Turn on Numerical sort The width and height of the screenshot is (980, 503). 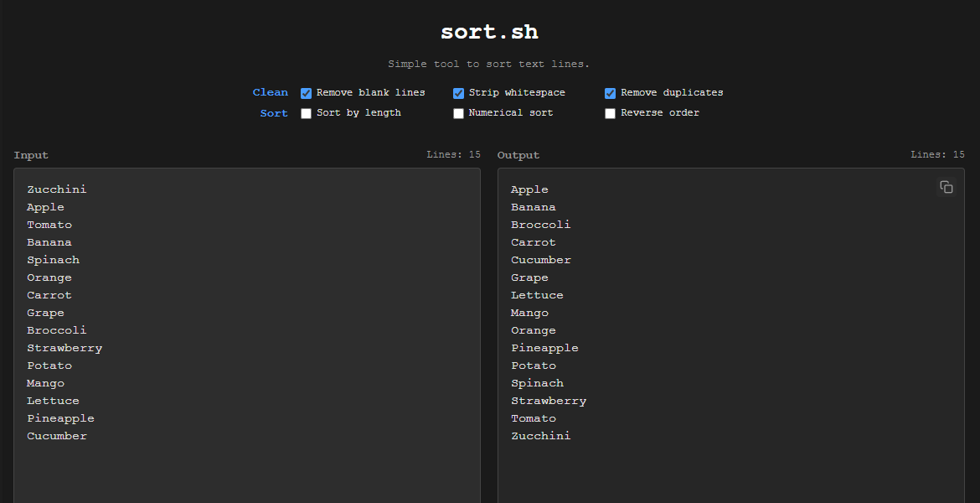(x=458, y=113)
